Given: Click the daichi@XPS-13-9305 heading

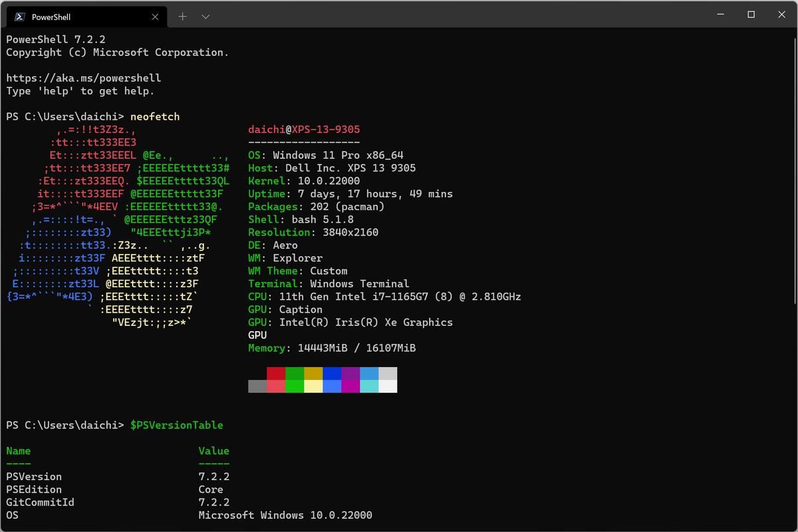Looking at the screenshot, I should tap(304, 130).
